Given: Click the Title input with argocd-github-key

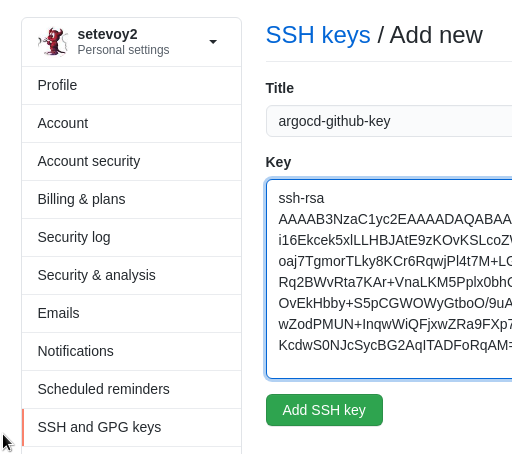Looking at the screenshot, I should point(389,121).
